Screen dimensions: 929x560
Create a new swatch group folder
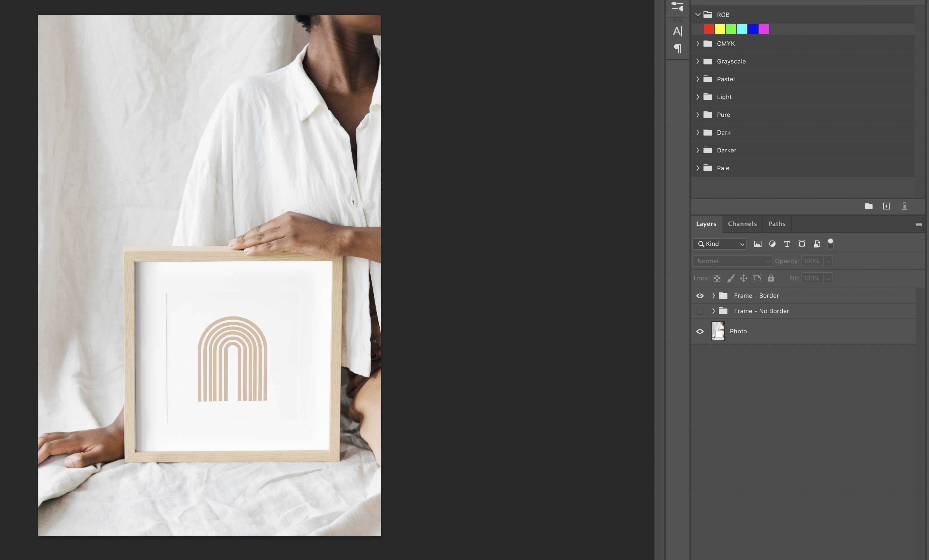point(869,206)
